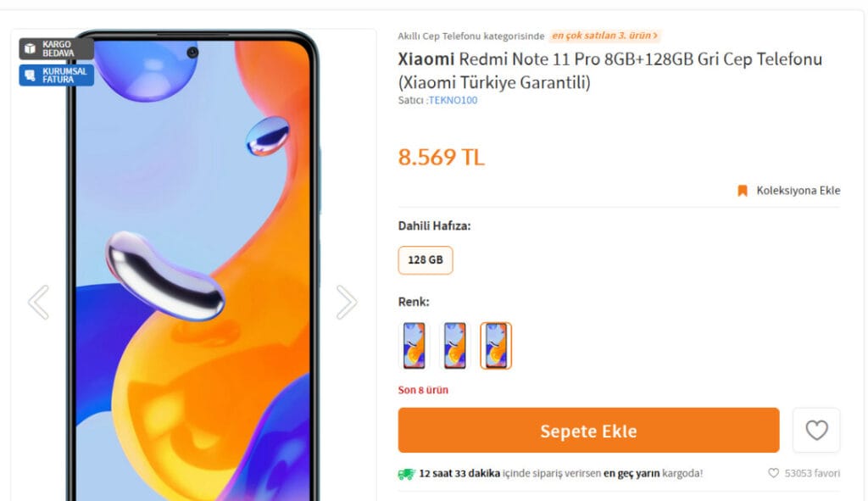Open seller TEKNO100's page

coord(453,100)
